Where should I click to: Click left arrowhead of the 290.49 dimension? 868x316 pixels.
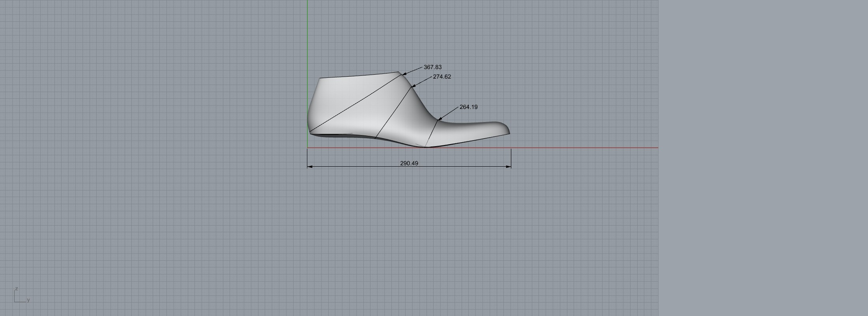click(309, 167)
